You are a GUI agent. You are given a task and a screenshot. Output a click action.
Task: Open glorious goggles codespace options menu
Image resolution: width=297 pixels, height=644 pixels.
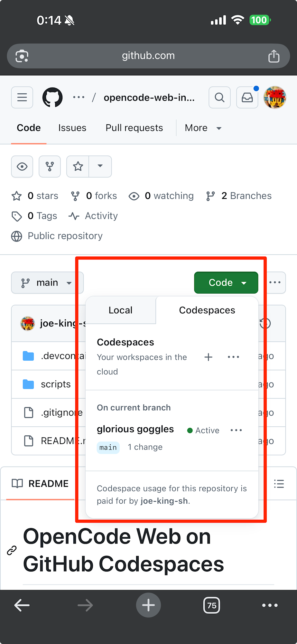tap(236, 430)
